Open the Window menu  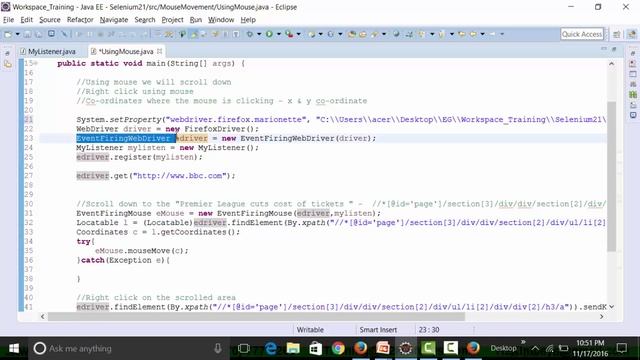point(221,20)
